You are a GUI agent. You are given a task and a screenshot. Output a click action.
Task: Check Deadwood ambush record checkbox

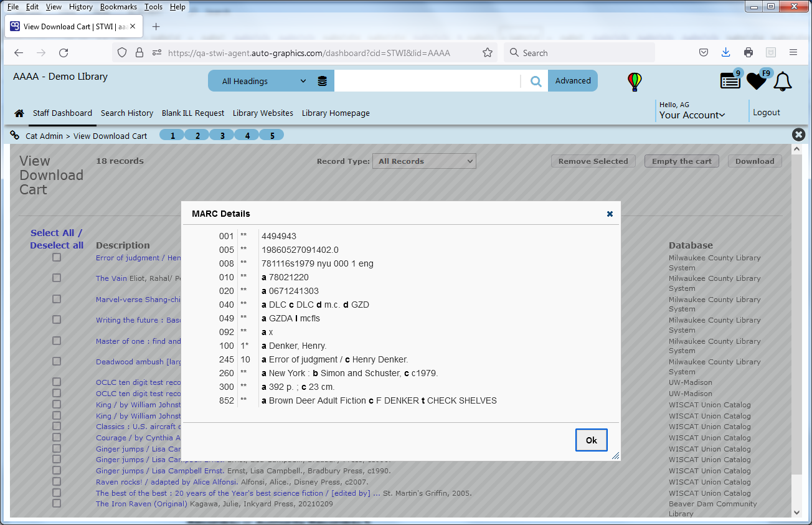tap(57, 361)
